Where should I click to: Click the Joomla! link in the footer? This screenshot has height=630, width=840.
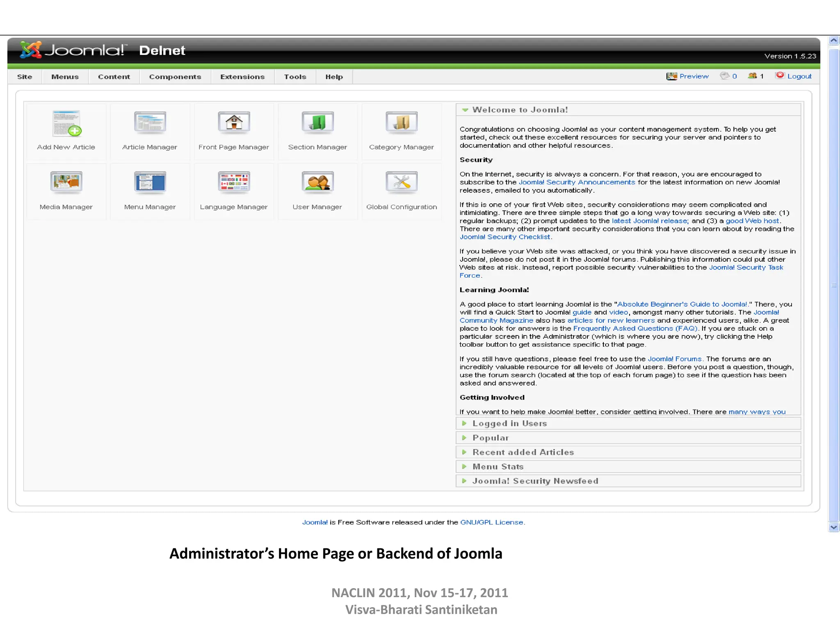click(x=315, y=522)
